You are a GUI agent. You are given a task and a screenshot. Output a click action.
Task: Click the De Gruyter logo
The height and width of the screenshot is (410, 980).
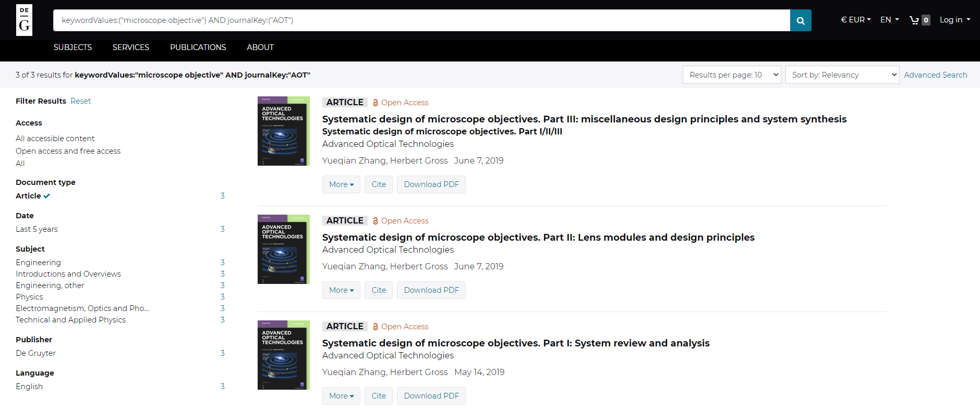coord(24,20)
